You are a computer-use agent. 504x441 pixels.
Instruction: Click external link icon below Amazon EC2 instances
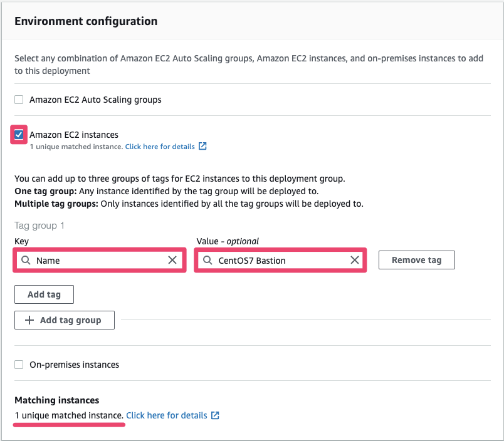click(202, 147)
